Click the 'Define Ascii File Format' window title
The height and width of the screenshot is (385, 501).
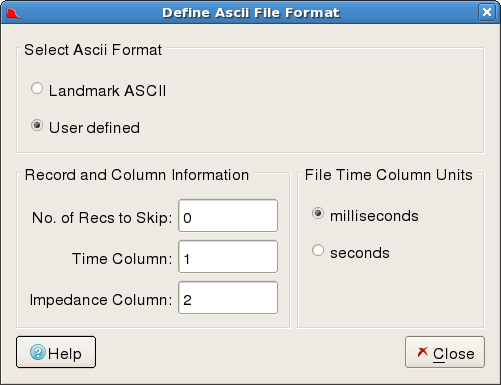click(251, 13)
